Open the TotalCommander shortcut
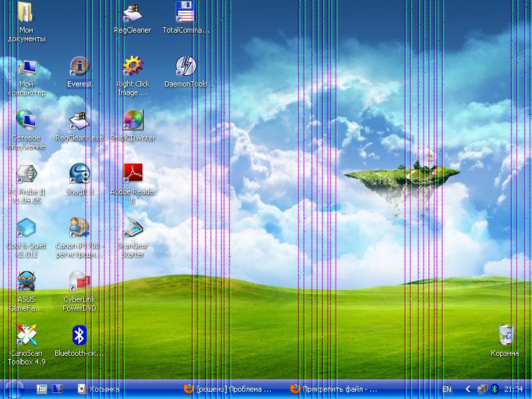Screen dimensions: 532x399 coord(186,13)
